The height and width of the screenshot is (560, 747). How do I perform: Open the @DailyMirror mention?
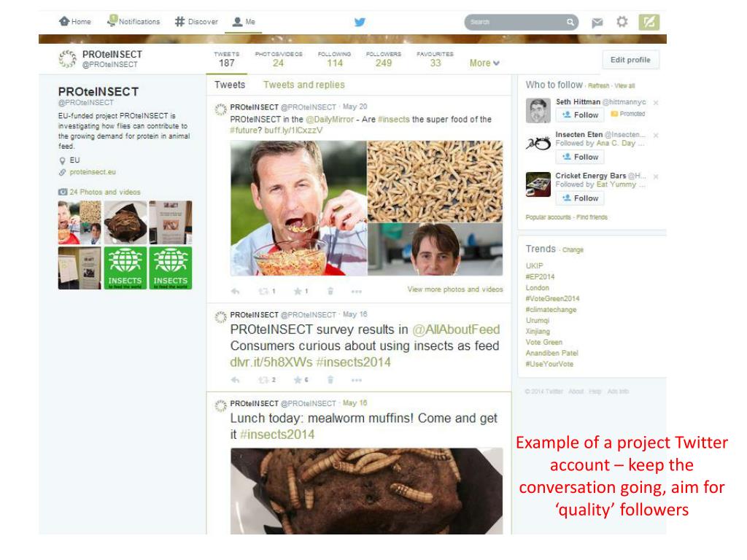[x=330, y=120]
